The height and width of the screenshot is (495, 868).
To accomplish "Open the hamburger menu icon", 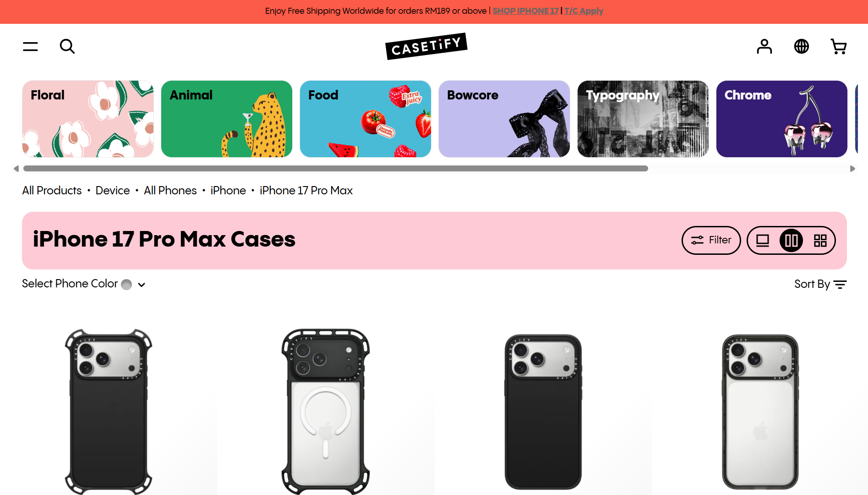I will pyautogui.click(x=30, y=46).
